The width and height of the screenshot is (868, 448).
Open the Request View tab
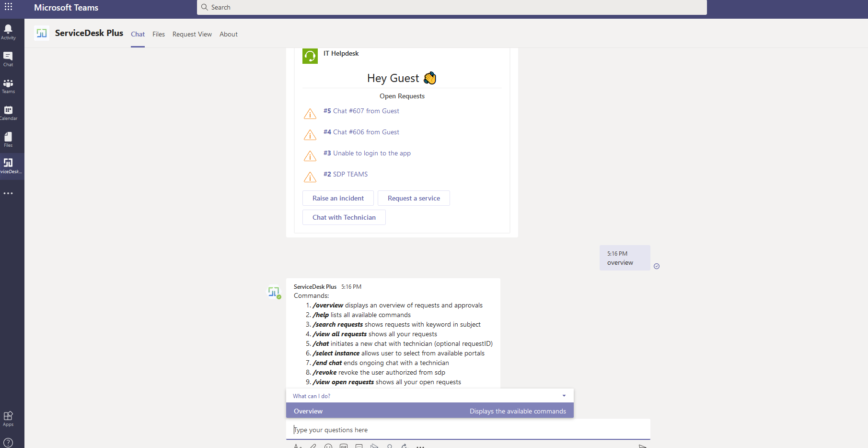click(192, 34)
